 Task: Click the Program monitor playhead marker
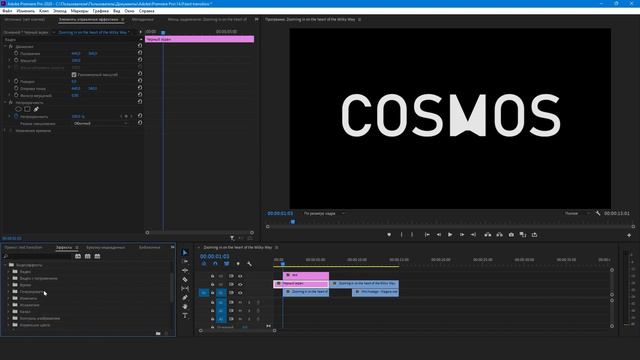(293, 222)
